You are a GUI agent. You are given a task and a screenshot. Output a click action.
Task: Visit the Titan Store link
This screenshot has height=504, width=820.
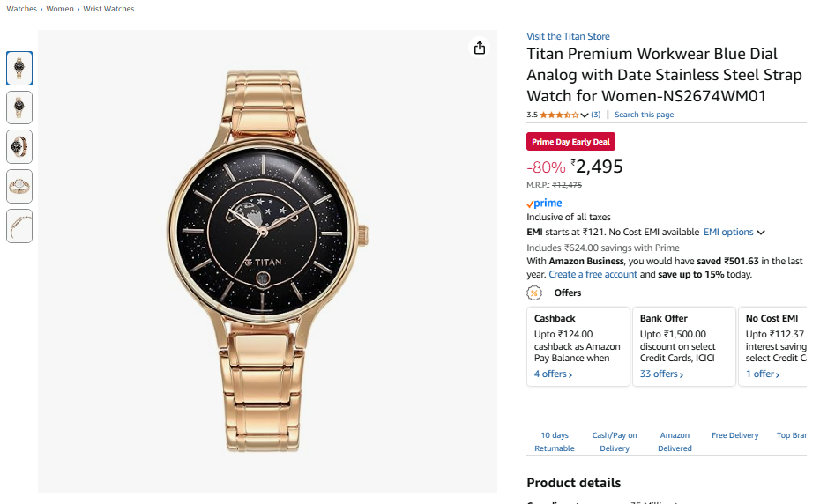tap(568, 36)
